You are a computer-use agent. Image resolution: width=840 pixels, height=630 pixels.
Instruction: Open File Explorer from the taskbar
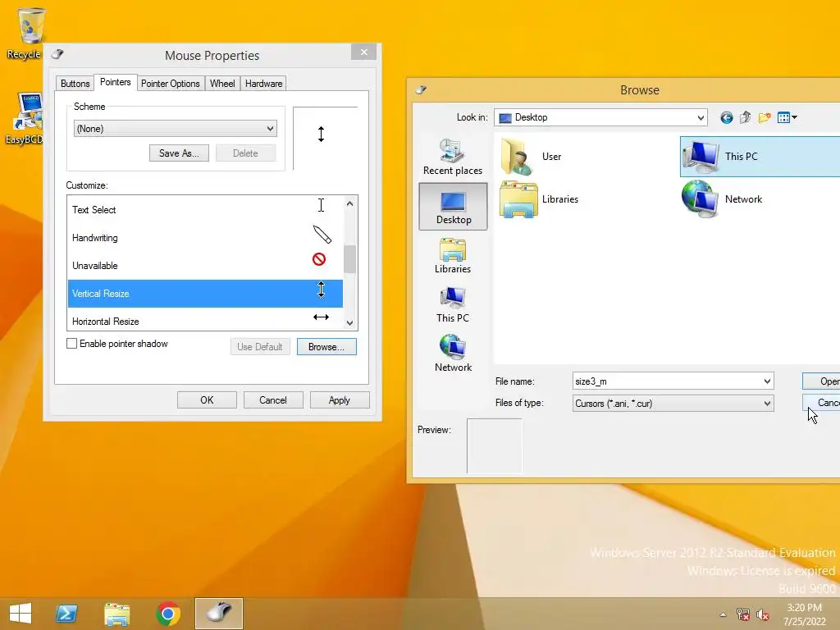[x=116, y=614]
